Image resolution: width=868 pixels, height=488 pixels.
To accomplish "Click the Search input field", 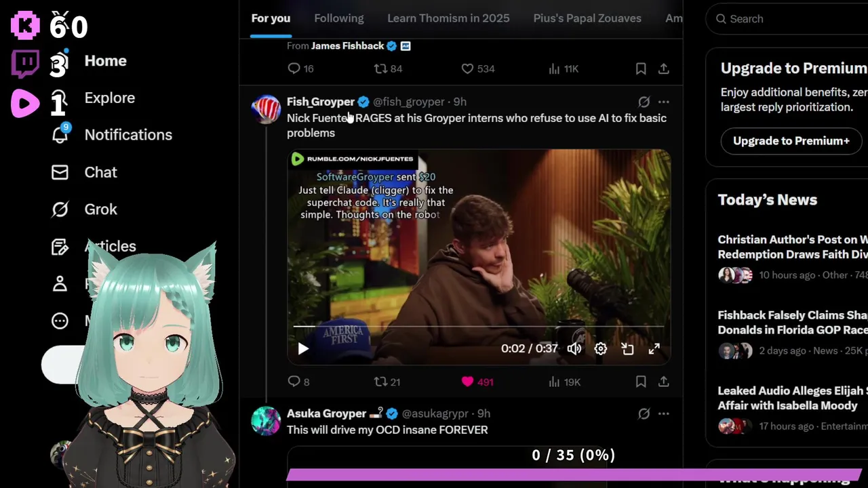I will coord(787,19).
